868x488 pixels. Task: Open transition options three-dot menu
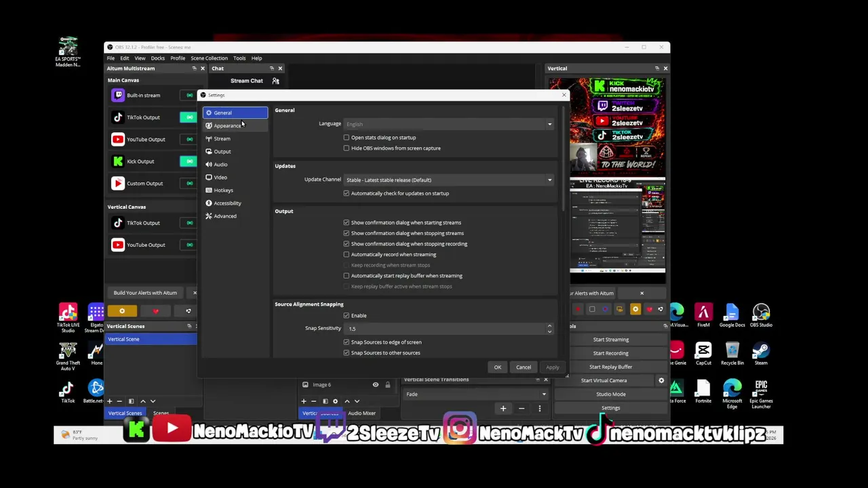tap(540, 408)
